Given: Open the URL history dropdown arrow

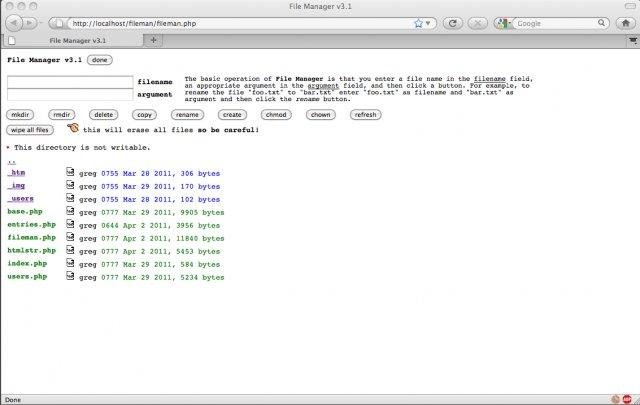Looking at the screenshot, I should tap(428, 23).
